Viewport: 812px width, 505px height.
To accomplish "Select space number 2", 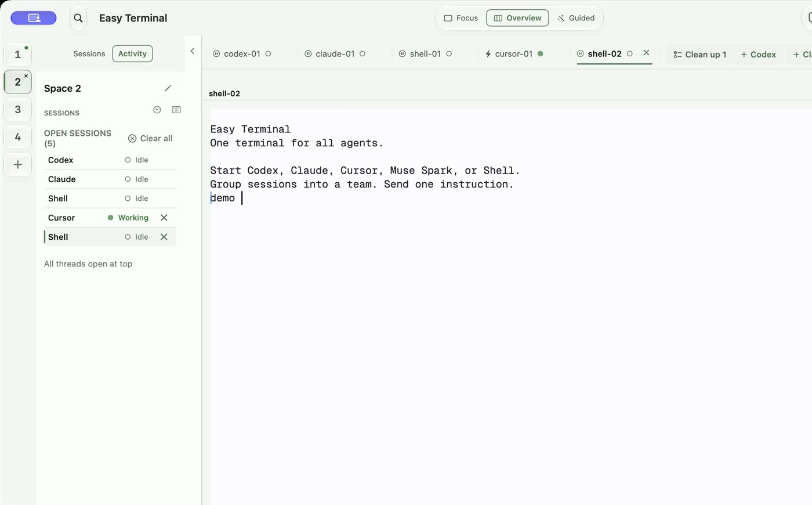I will tap(18, 82).
